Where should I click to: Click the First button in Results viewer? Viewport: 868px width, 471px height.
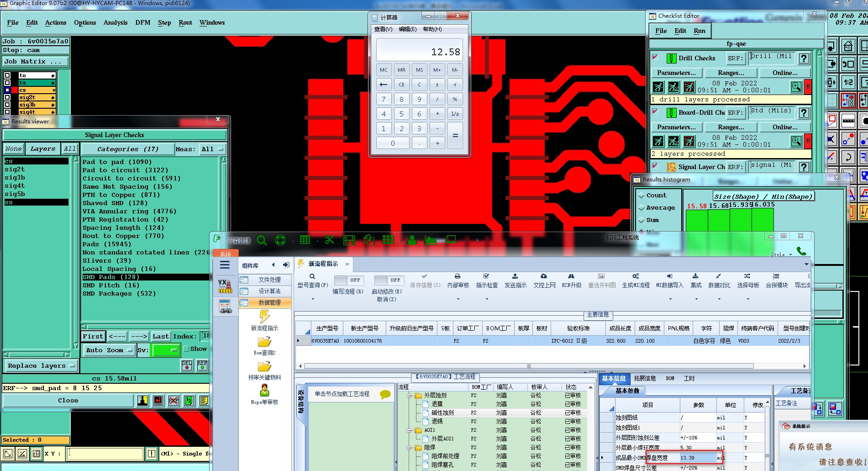(93, 337)
